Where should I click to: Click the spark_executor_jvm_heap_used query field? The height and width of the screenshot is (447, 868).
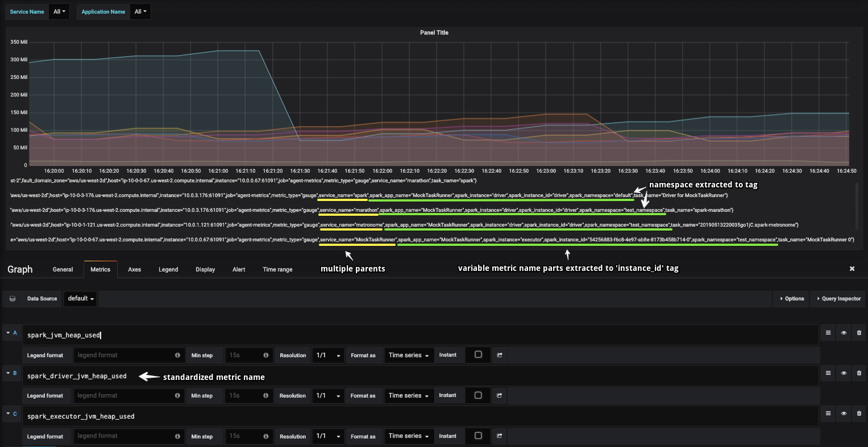[421, 416]
